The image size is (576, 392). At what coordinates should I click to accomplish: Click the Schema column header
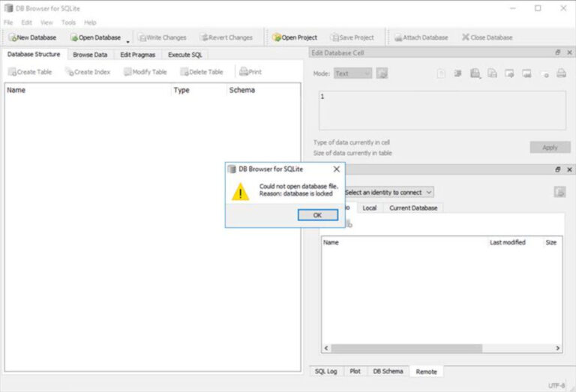click(263, 90)
